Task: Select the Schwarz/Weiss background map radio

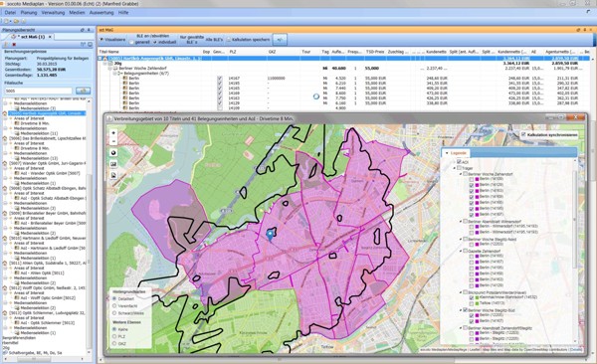Action: [x=114, y=313]
